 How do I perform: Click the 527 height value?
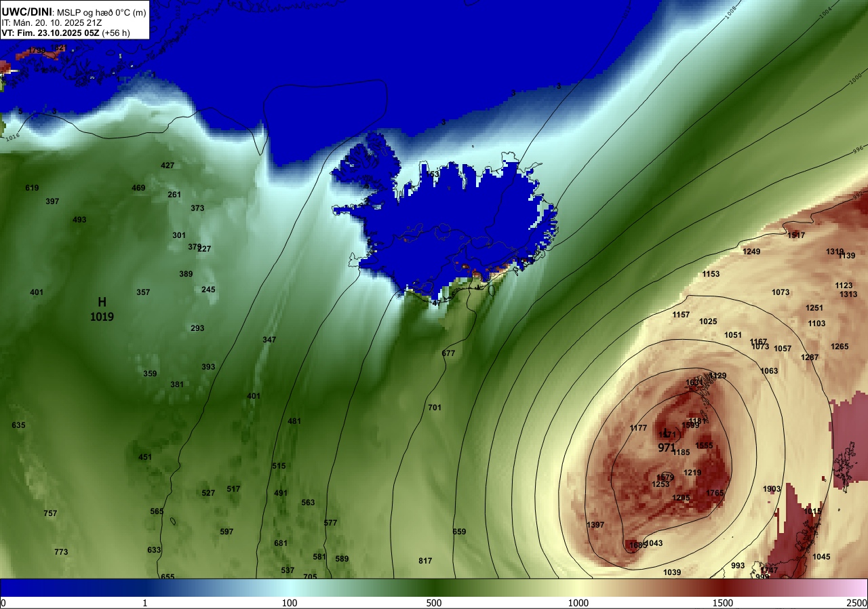pos(208,493)
